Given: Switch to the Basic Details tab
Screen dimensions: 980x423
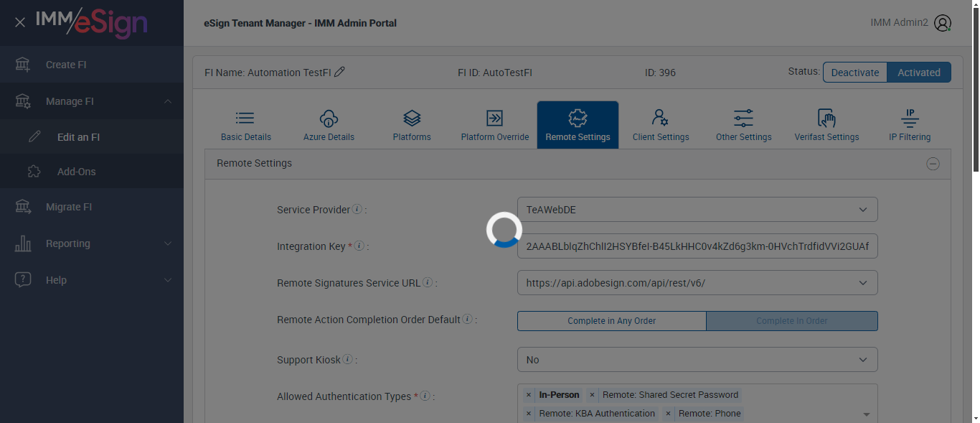Looking at the screenshot, I should [246, 125].
